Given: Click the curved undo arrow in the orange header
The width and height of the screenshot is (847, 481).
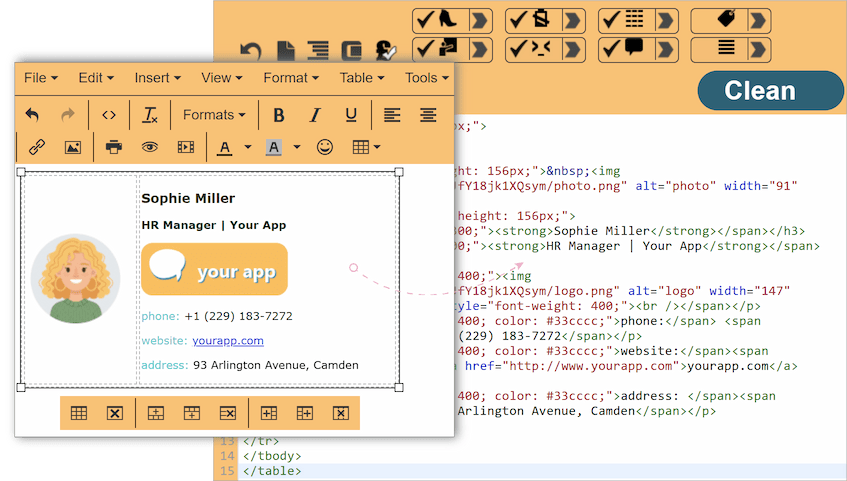Looking at the screenshot, I should point(251,51).
